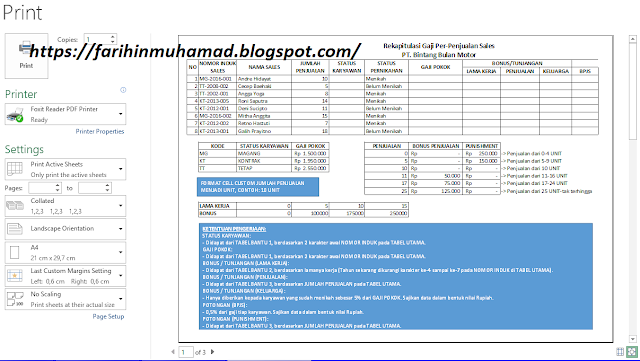Click the 'Retno Hastuti' row name
640x361 pixels.
(254, 123)
